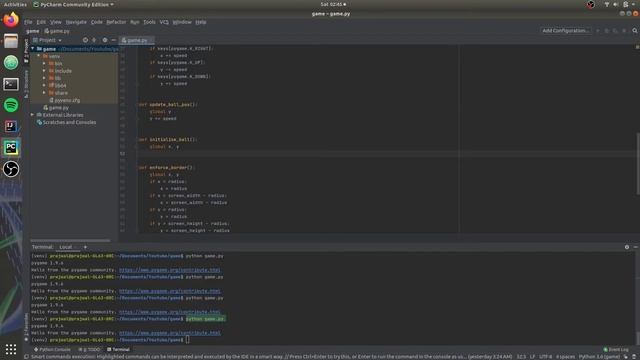Expand the bin folder
This screenshot has height=360, width=640.
(x=44, y=63)
